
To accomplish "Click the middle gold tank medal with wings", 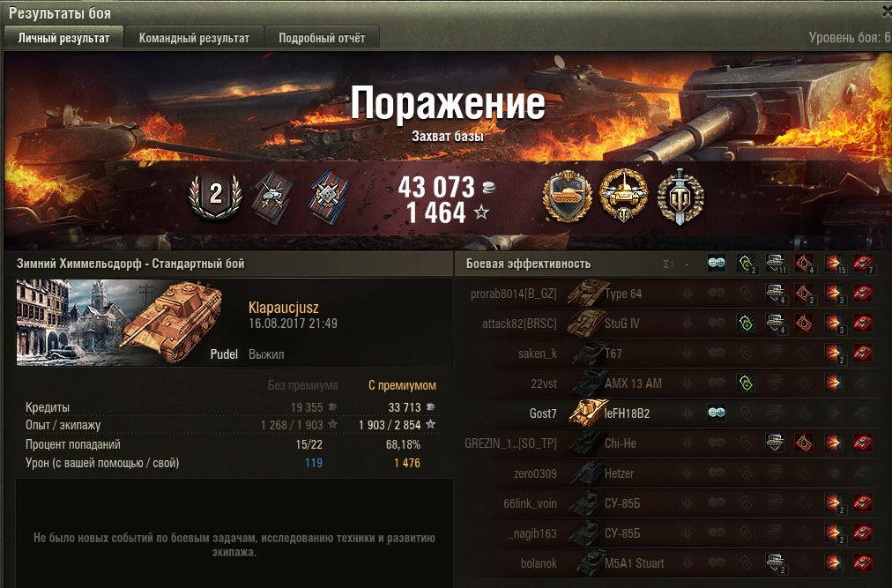I will (x=623, y=197).
